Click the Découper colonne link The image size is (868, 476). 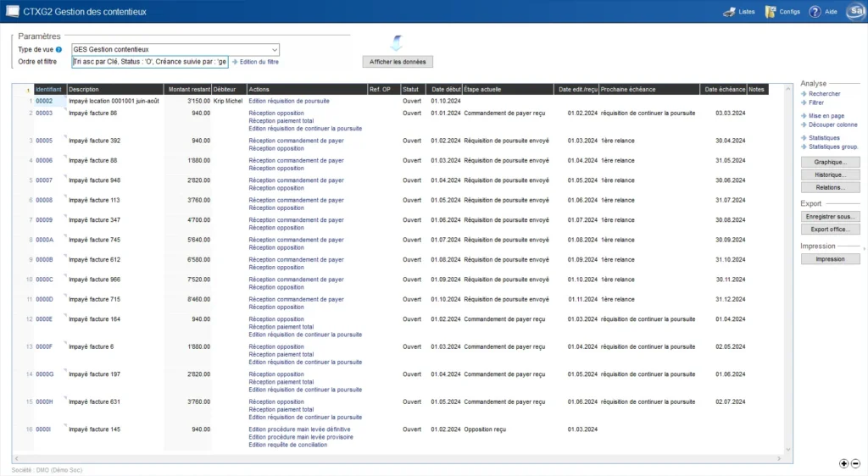(832, 125)
